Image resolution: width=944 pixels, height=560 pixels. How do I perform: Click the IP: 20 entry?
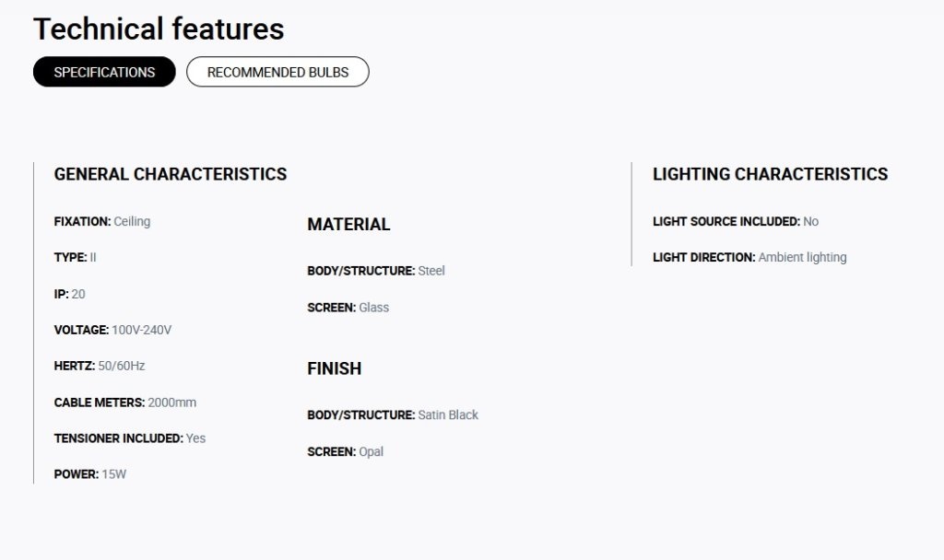pos(70,294)
